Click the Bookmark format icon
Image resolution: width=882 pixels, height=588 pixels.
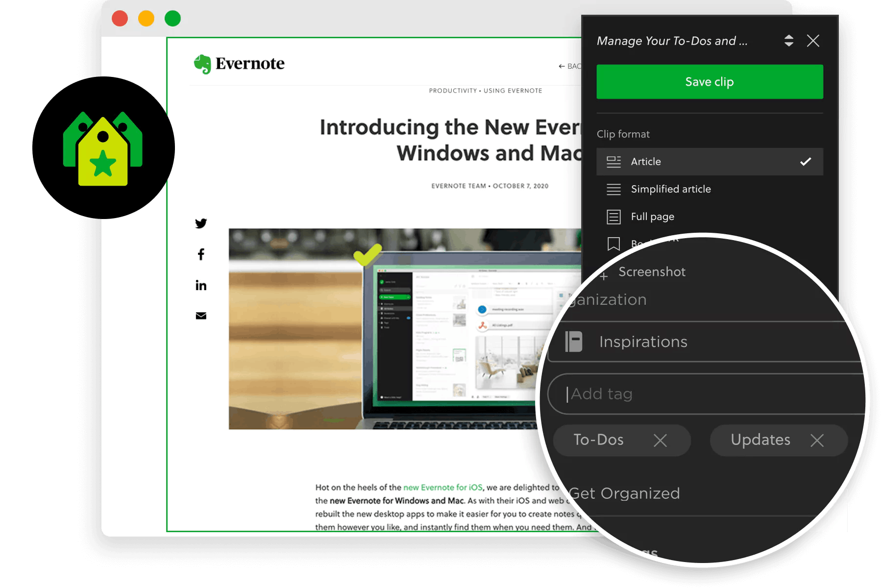[x=613, y=244]
